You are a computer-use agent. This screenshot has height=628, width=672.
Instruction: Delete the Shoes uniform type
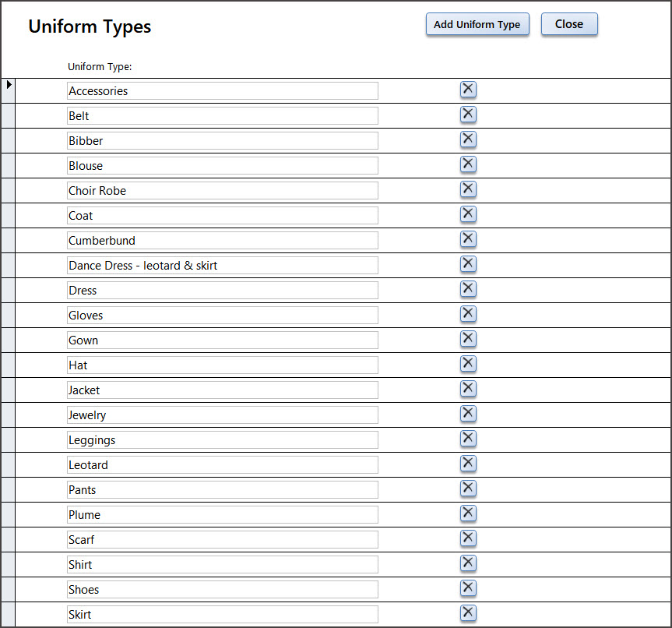(x=467, y=588)
